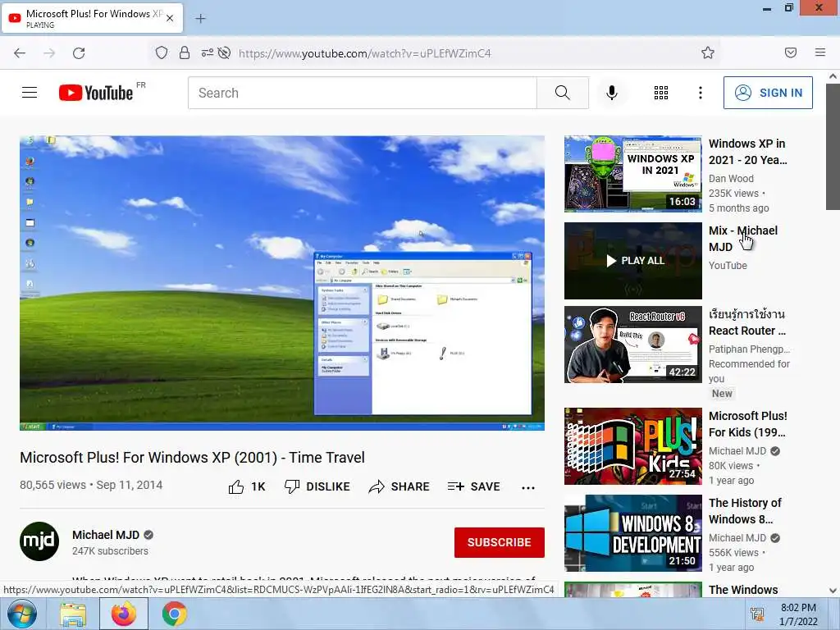Play the Windows XP in 2021 thumbnail
The image size is (840, 630).
click(632, 174)
